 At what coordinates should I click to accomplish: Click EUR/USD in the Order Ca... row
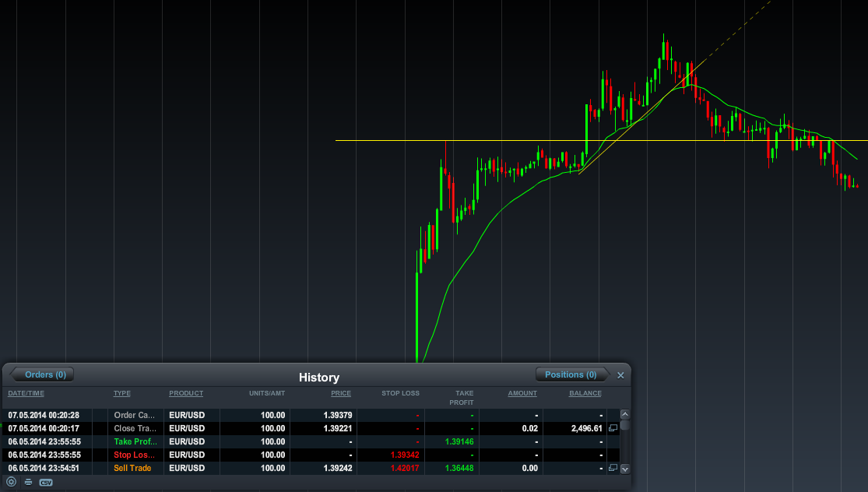(187, 415)
